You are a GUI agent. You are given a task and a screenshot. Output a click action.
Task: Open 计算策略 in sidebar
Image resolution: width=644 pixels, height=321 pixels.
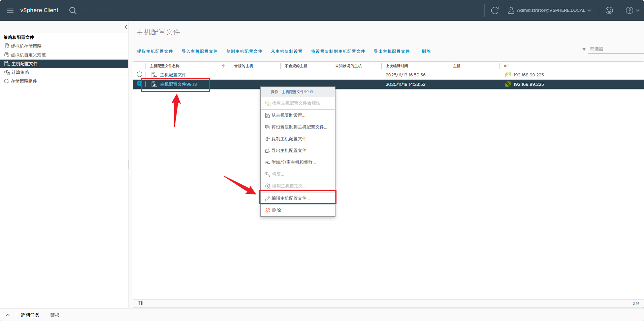click(x=20, y=72)
